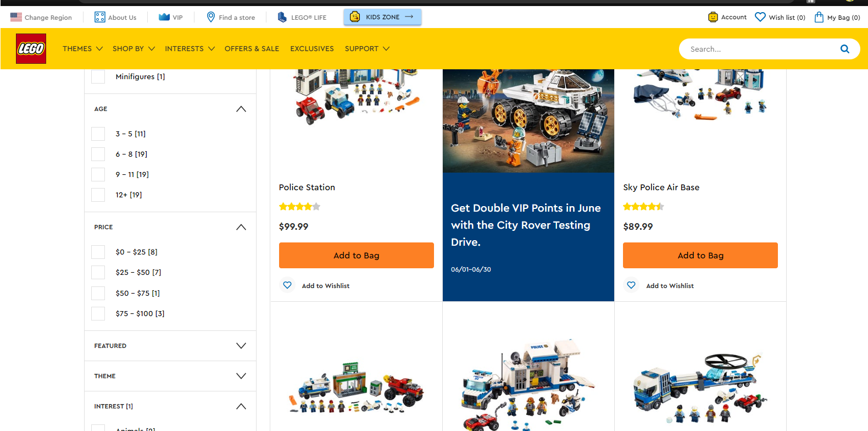The height and width of the screenshot is (431, 868).
Task: Click Police Station wishlist heart icon
Action: (x=287, y=285)
